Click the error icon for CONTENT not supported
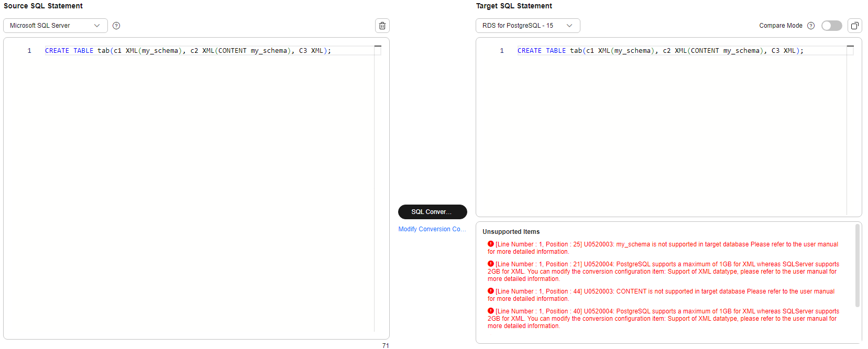Screen dimensions: 868x349 coord(491,291)
